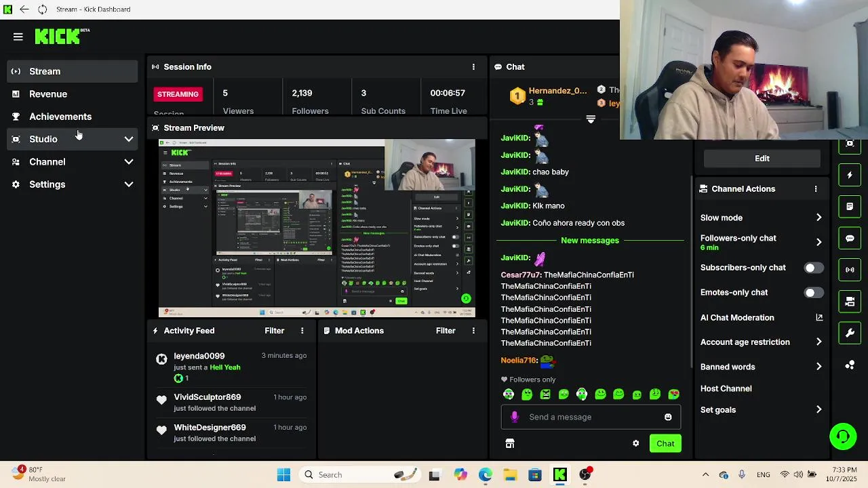Open chat settings gear icon

pyautogui.click(x=636, y=443)
